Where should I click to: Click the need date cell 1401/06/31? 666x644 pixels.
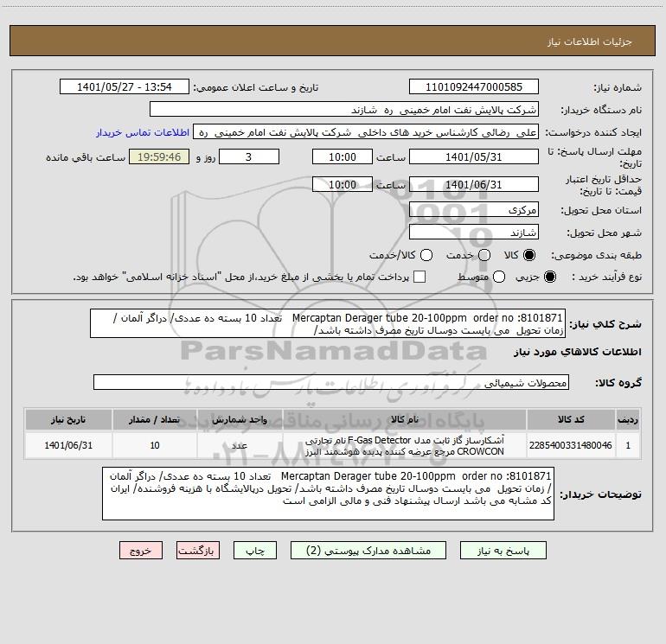point(68,445)
